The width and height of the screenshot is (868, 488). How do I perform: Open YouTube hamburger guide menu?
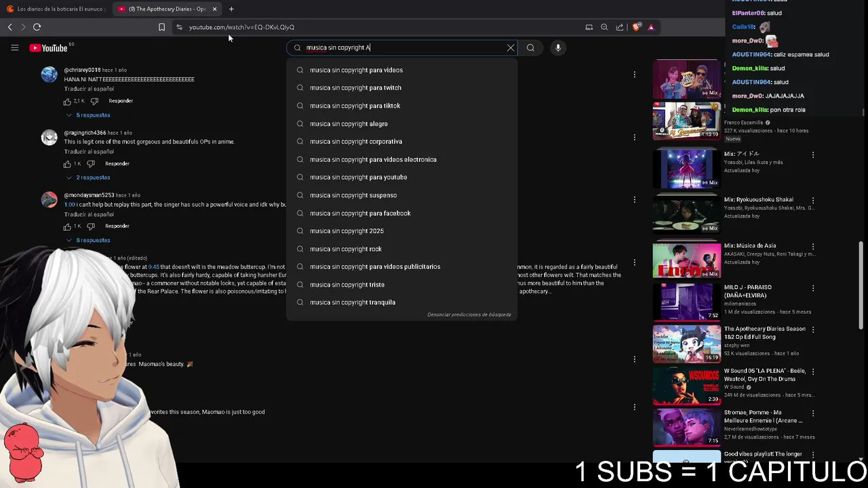pos(14,47)
